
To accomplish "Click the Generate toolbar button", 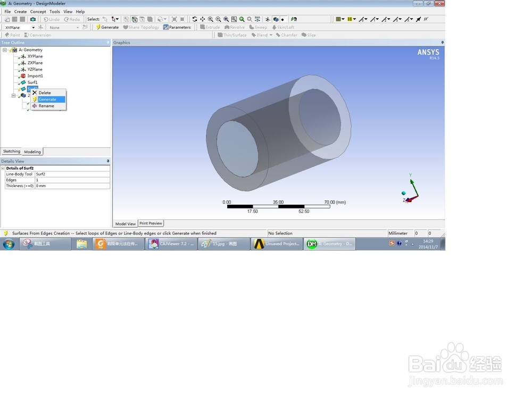I will pyautogui.click(x=107, y=27).
